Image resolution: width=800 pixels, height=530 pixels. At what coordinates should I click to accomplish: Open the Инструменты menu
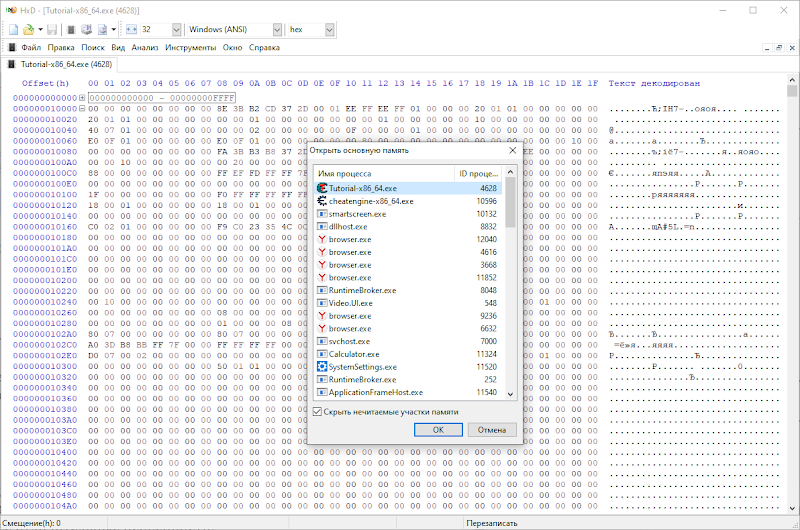190,47
